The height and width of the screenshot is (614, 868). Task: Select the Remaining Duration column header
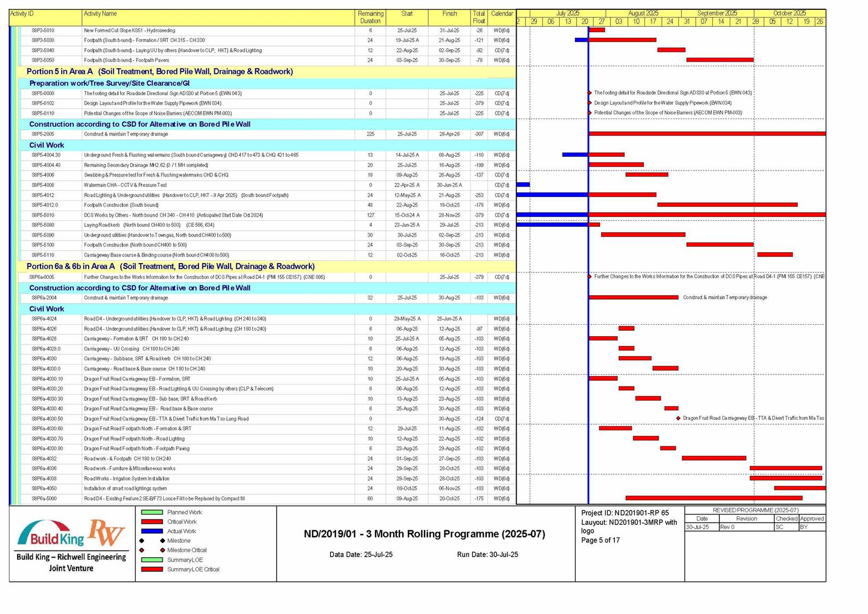coord(370,17)
